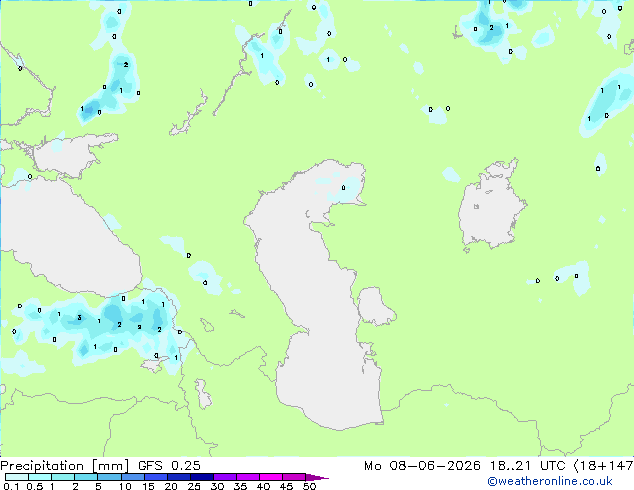Screen dimensions: 634x490
Task: Click the '40' legend scale label
Action: pos(263,486)
